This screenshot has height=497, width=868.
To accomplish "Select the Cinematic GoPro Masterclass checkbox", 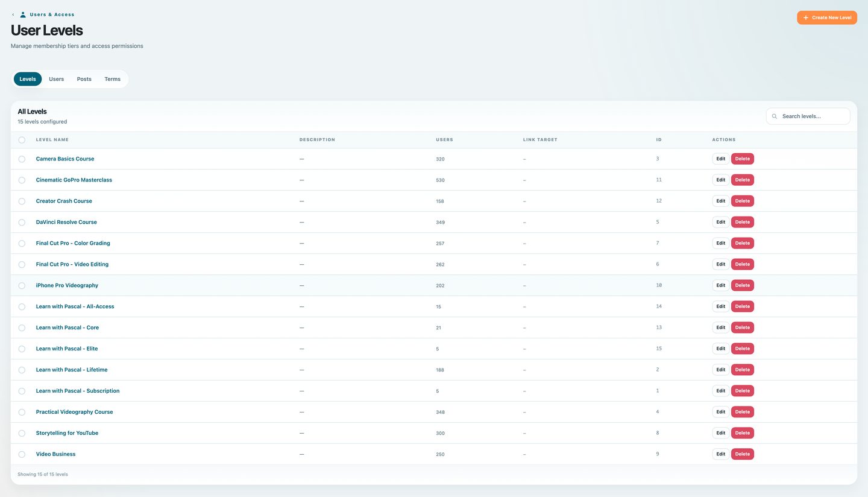I will [22, 180].
